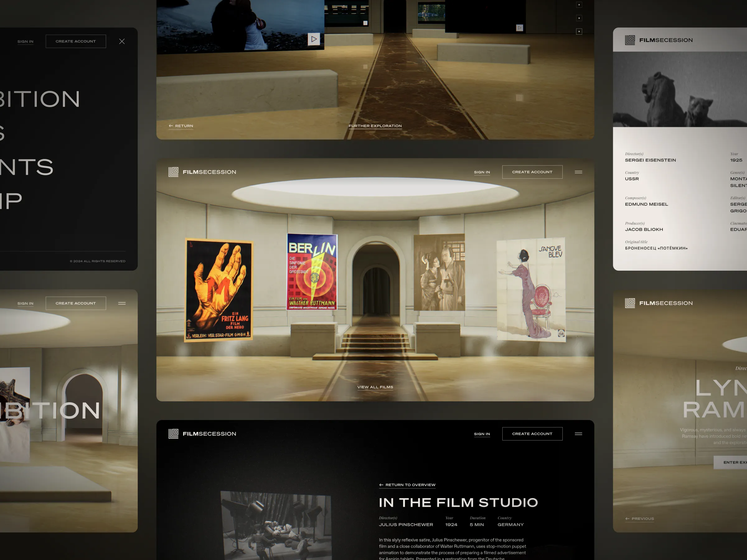Open Further Exploration link
The width and height of the screenshot is (747, 560).
click(x=375, y=126)
